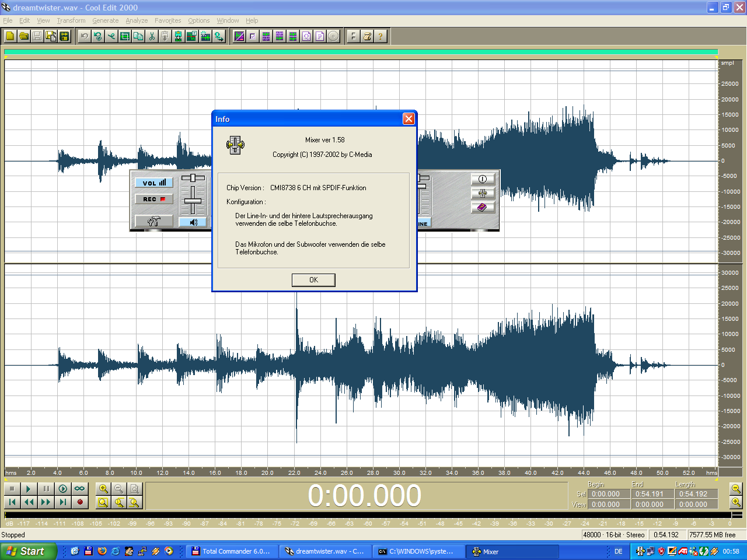
Task: Click the red Record button
Action: pos(79,502)
